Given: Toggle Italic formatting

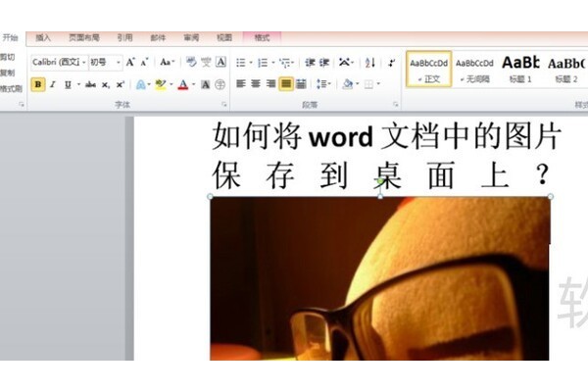Looking at the screenshot, I should pos(53,85).
